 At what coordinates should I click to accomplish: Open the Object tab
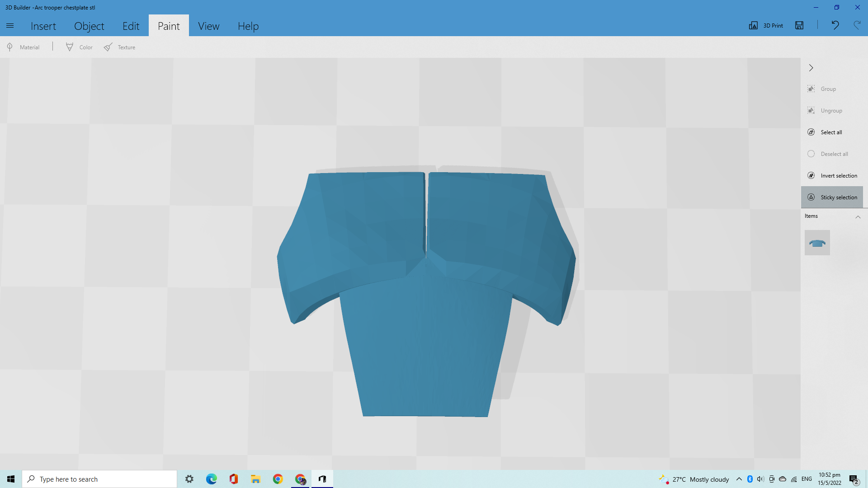[89, 26]
